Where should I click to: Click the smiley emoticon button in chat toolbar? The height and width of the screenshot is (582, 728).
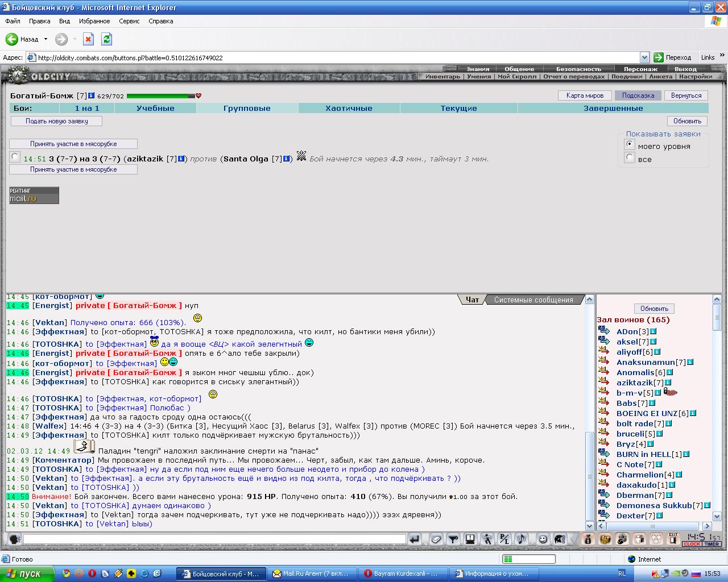[x=543, y=539]
